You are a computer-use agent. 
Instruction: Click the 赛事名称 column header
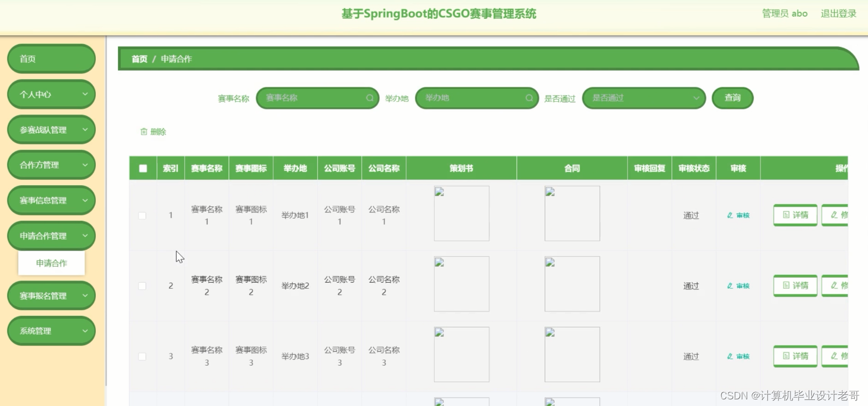(206, 168)
